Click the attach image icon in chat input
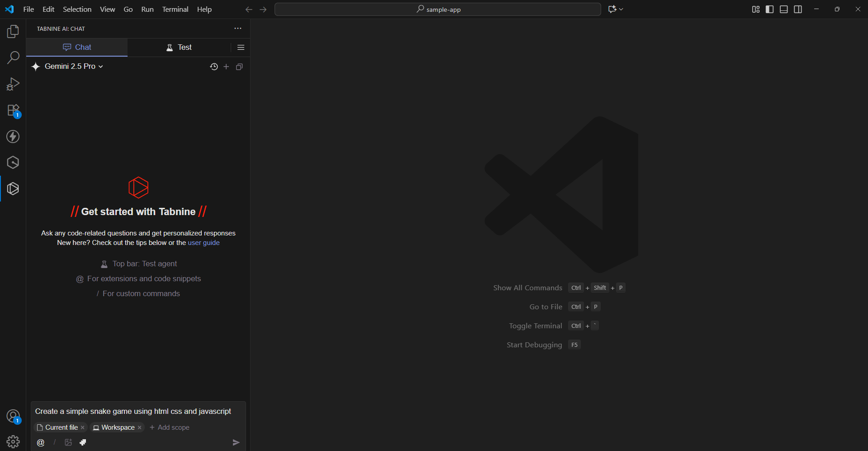The width and height of the screenshot is (868, 451). pyautogui.click(x=68, y=442)
